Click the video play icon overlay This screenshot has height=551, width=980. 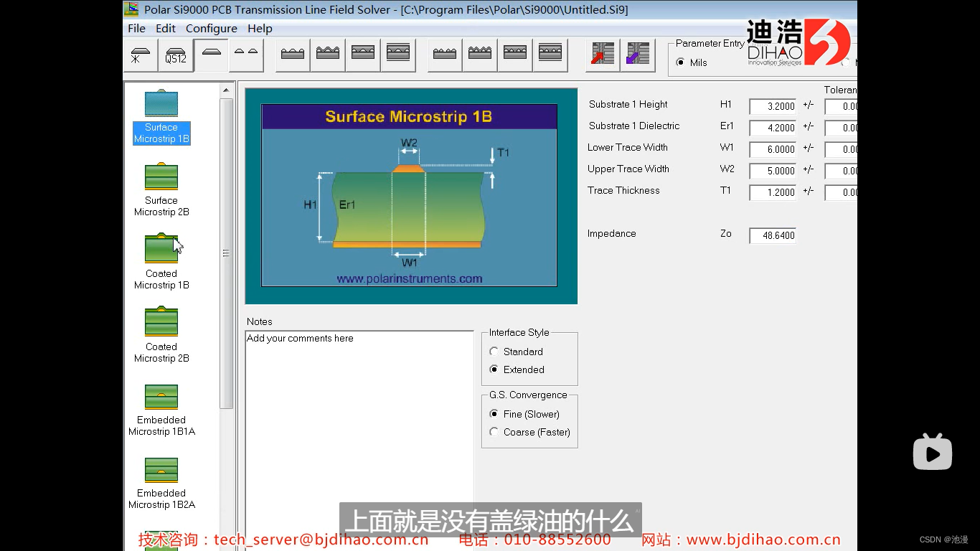point(932,452)
